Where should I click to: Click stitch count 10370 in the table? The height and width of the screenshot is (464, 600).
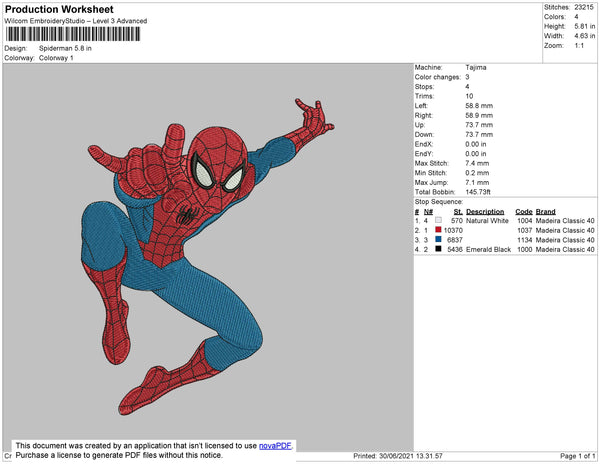coord(453,230)
